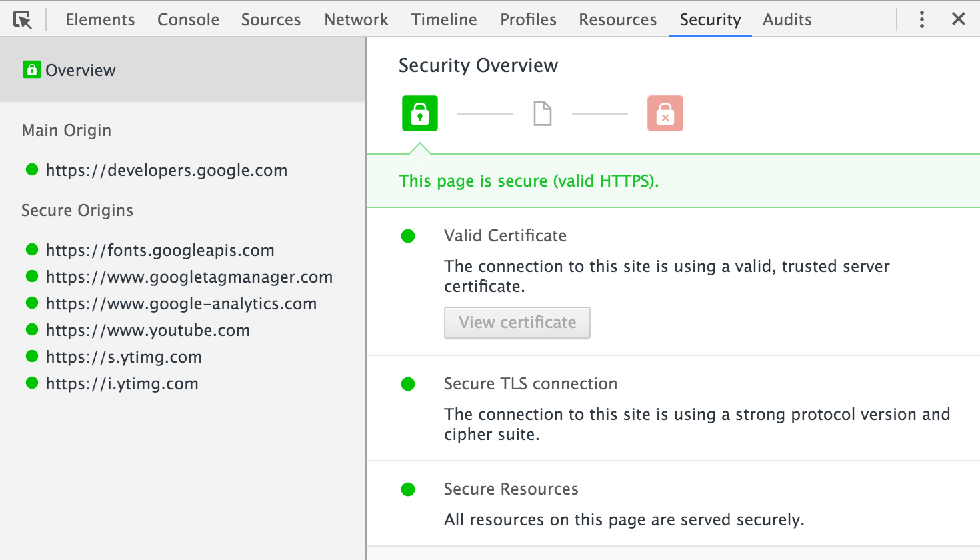Click the green dot next to developers.google.com
This screenshot has height=560, width=980.
[x=31, y=169]
